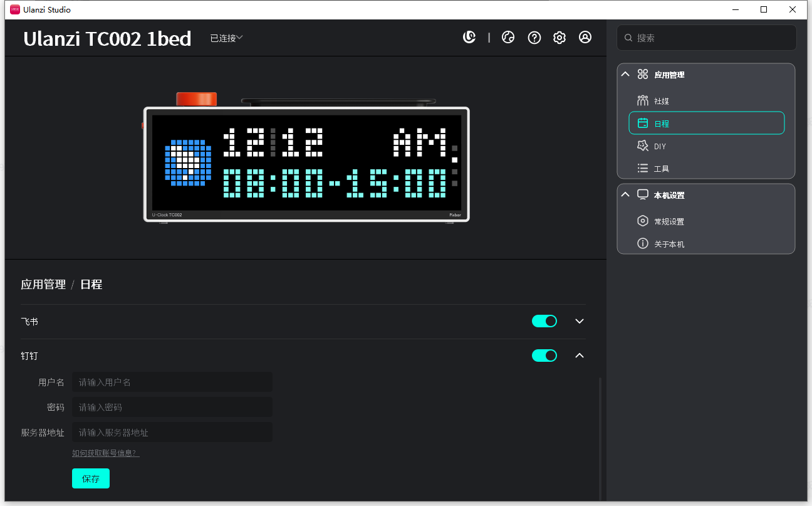Open the 已连接 connection dropdown

226,38
